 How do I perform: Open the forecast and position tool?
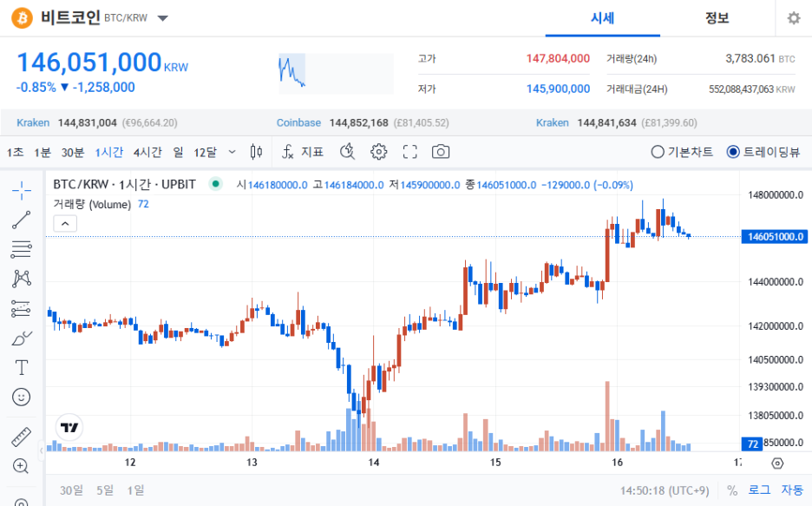tap(21, 309)
